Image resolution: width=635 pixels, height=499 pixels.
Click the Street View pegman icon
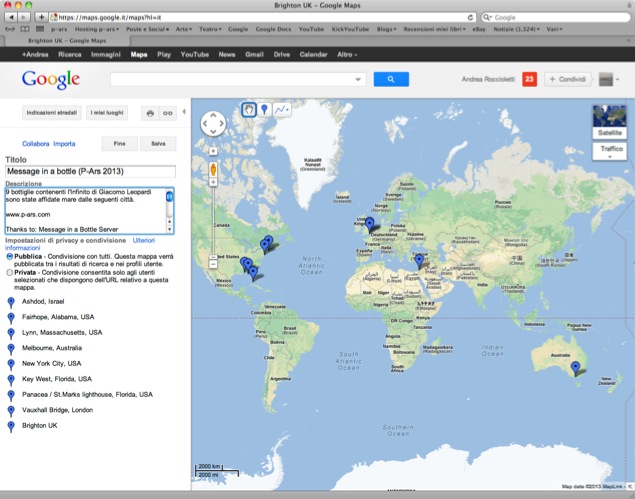click(x=213, y=169)
